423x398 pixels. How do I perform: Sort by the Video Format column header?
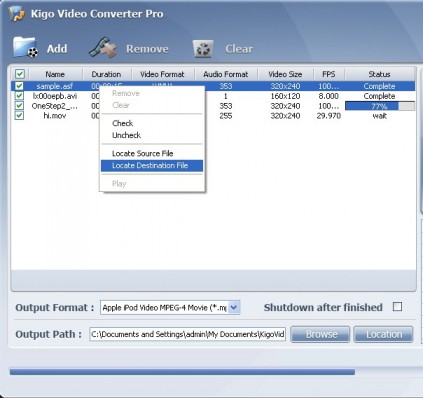(x=163, y=74)
